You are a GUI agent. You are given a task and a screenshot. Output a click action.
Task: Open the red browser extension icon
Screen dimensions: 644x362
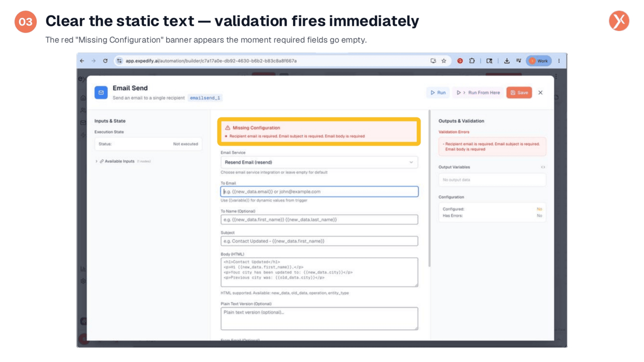[460, 61]
